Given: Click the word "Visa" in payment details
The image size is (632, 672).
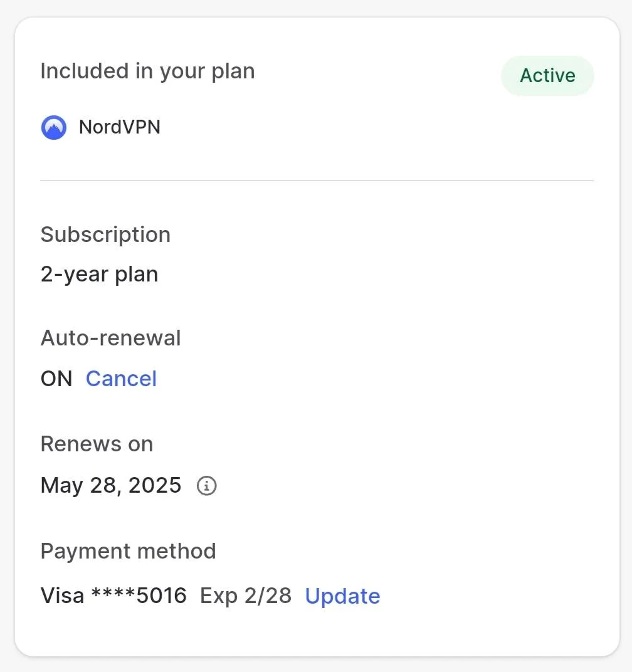Looking at the screenshot, I should coord(62,596).
